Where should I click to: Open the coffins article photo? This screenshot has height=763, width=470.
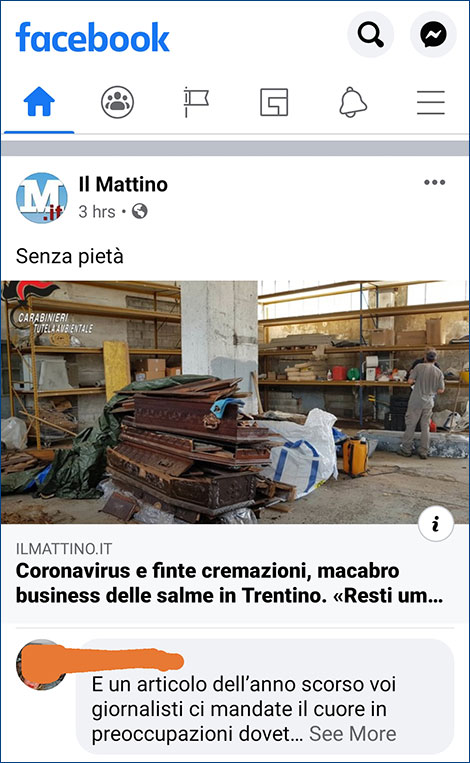(x=235, y=402)
